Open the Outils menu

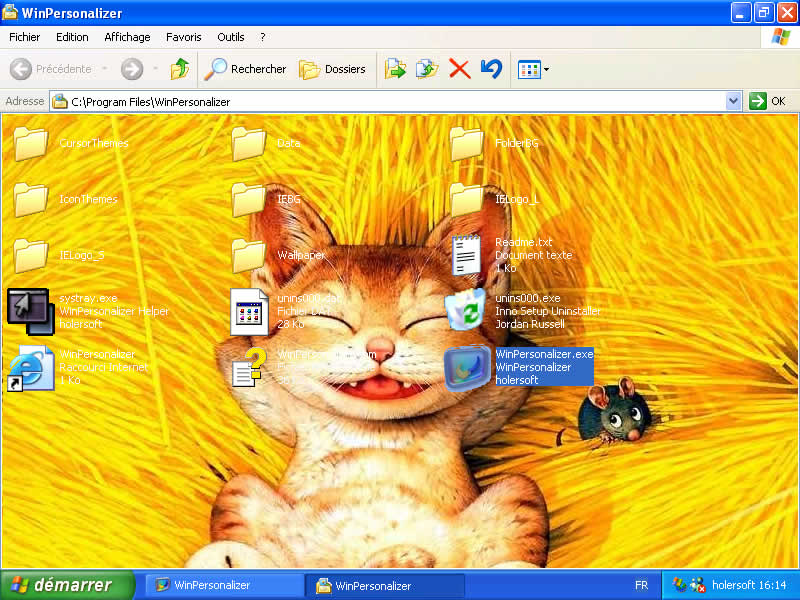pos(231,37)
